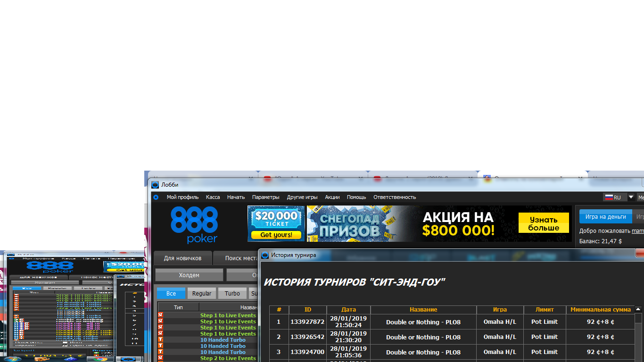Click the Дата column header in tournament history
This screenshot has height=362, width=644.
pos(348,310)
